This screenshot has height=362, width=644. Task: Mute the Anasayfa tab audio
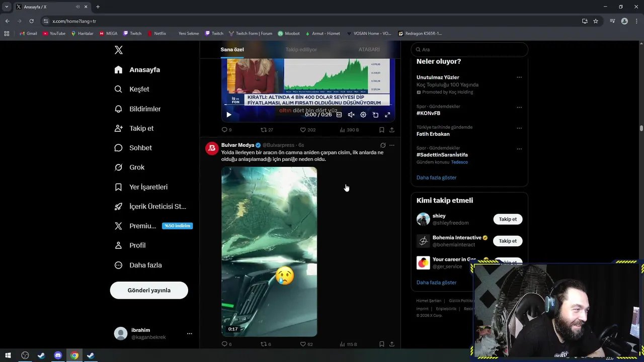(77, 7)
